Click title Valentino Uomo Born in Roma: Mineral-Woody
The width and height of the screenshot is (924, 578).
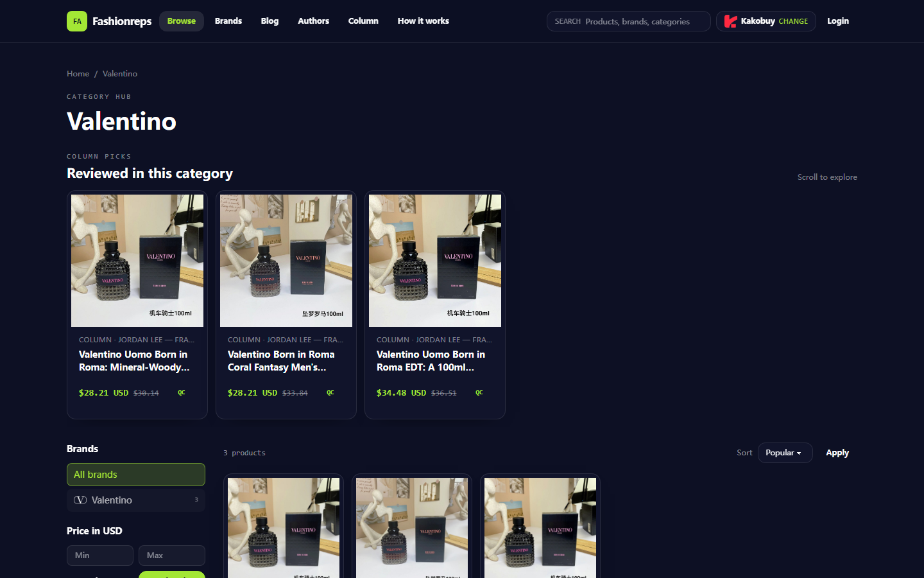[x=135, y=361]
